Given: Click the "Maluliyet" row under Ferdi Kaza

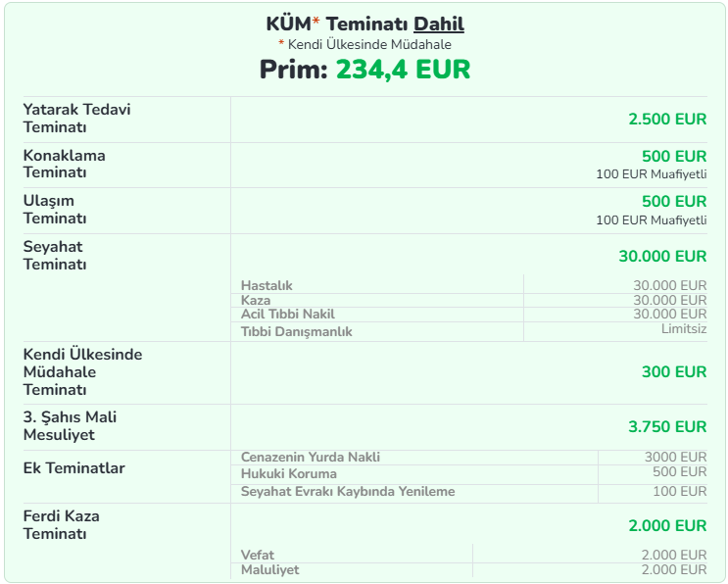Looking at the screenshot, I should point(270,569).
